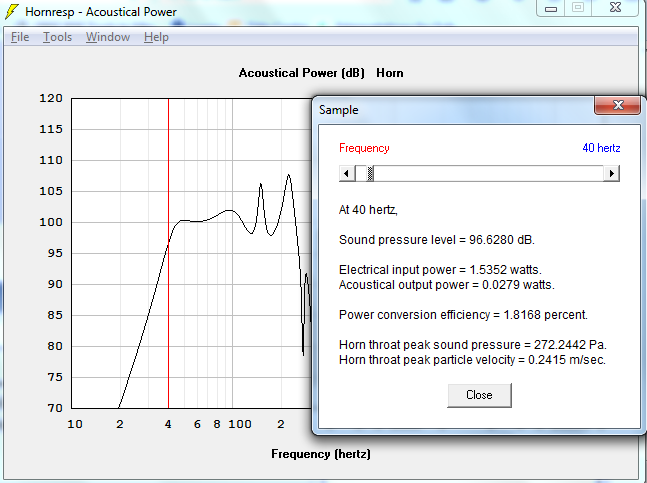This screenshot has height=483, width=647.
Task: Click the red 40 Hz marker line on chart
Action: click(168, 253)
